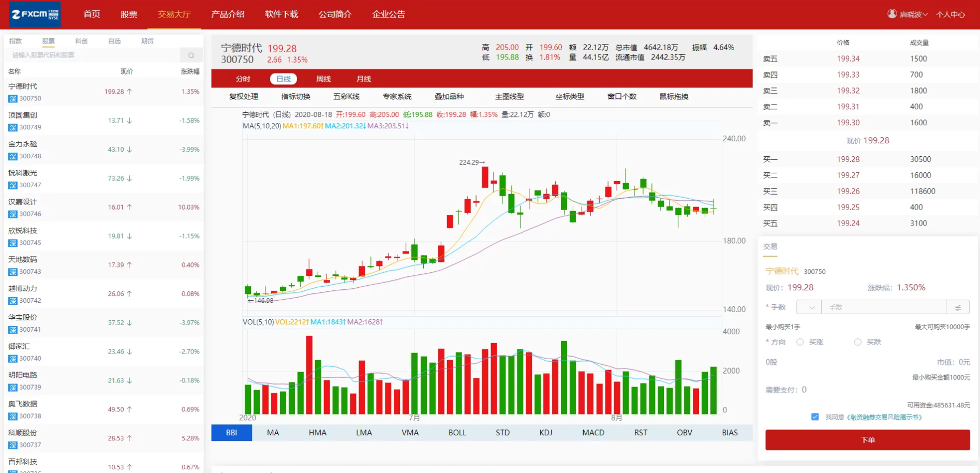The width and height of the screenshot is (980, 473).
Task: Open 软件下载 in top navigation
Action: click(281, 14)
